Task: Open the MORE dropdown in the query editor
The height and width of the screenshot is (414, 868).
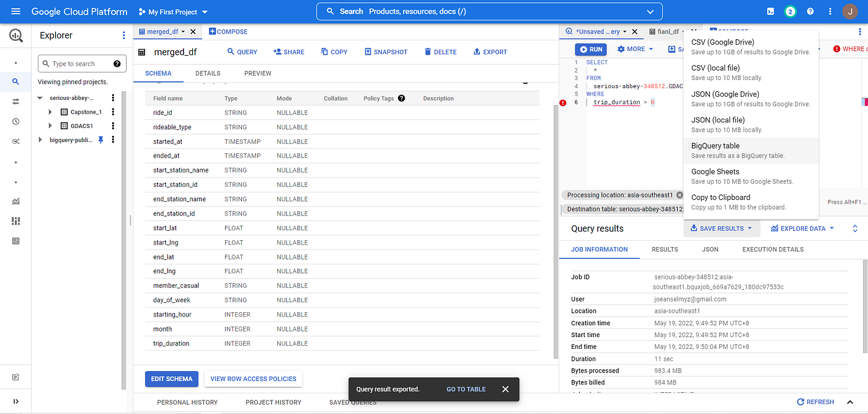Action: point(634,48)
